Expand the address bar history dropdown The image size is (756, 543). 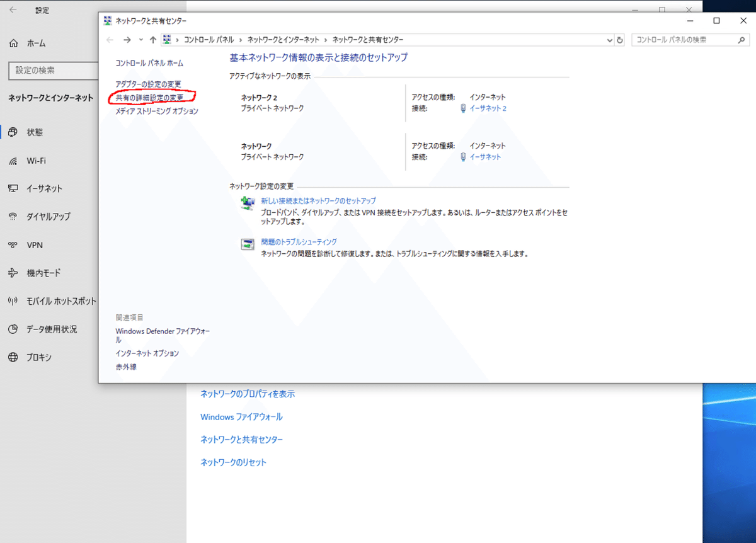(x=609, y=40)
